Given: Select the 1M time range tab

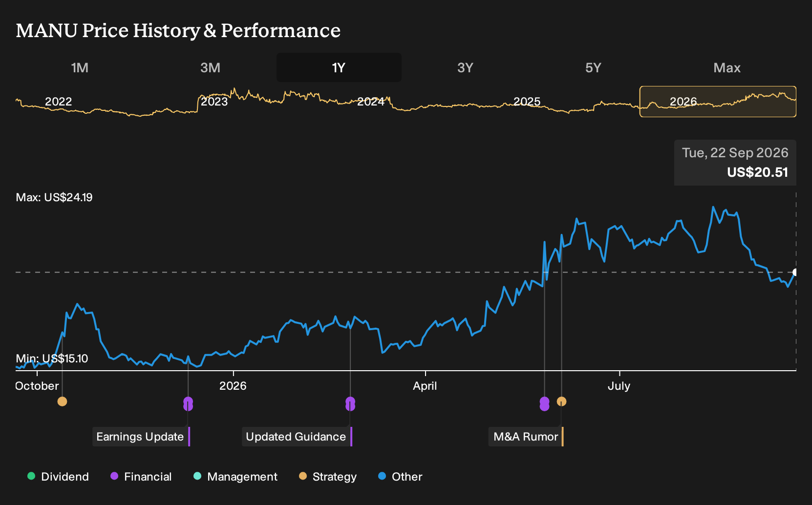Looking at the screenshot, I should pyautogui.click(x=80, y=67).
